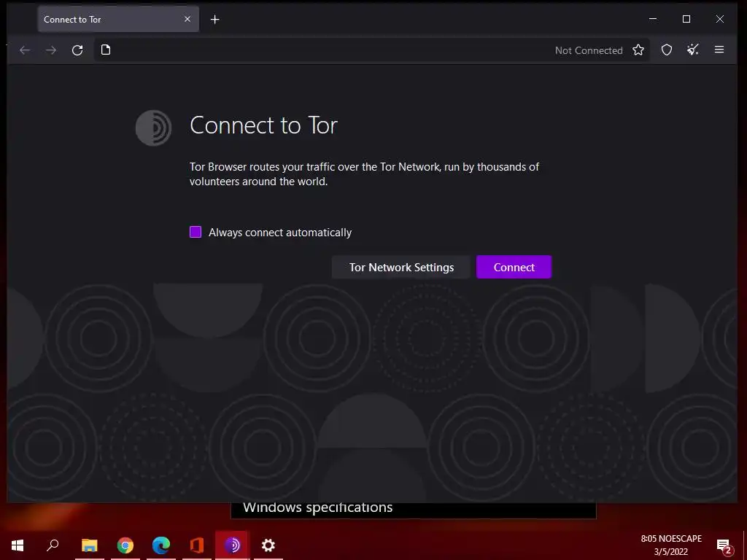747x560 pixels.
Task: Reload the current page
Action: pos(77,50)
